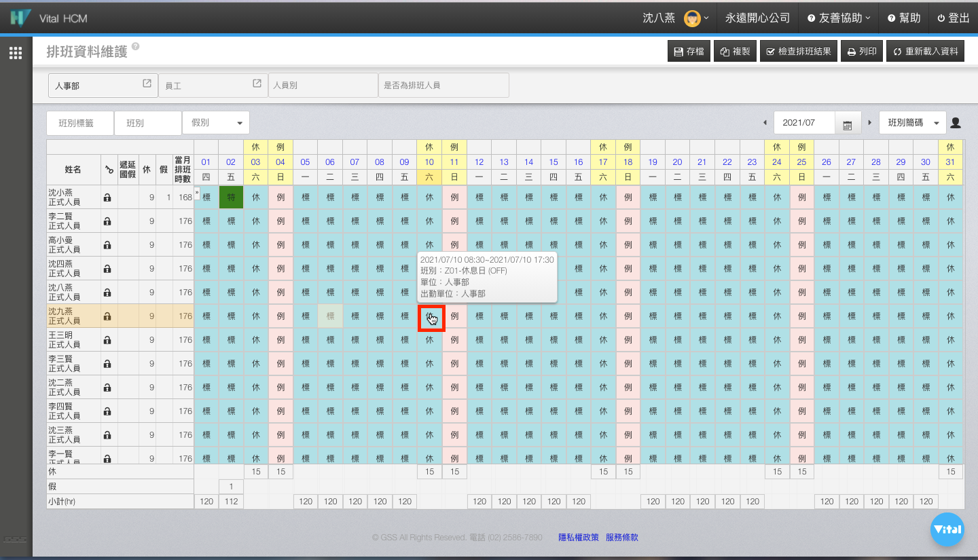Click the 班別標籤 input field

pyautogui.click(x=80, y=123)
